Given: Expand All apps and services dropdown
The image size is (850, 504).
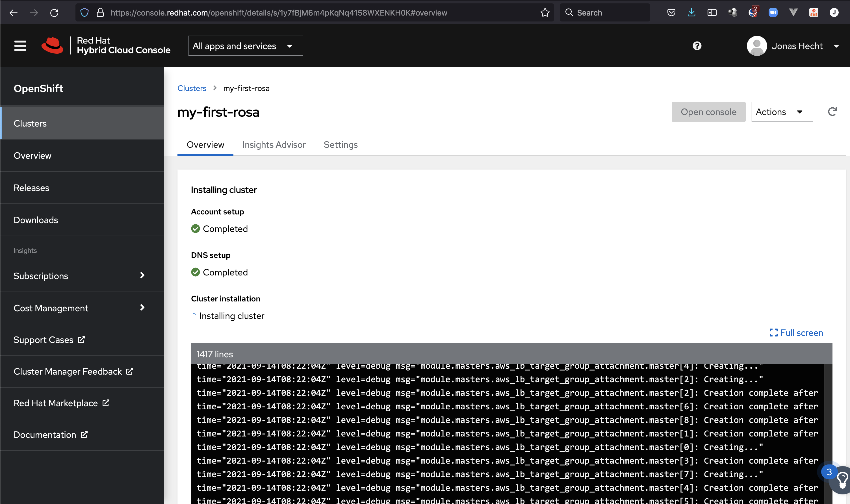Looking at the screenshot, I should 245,46.
